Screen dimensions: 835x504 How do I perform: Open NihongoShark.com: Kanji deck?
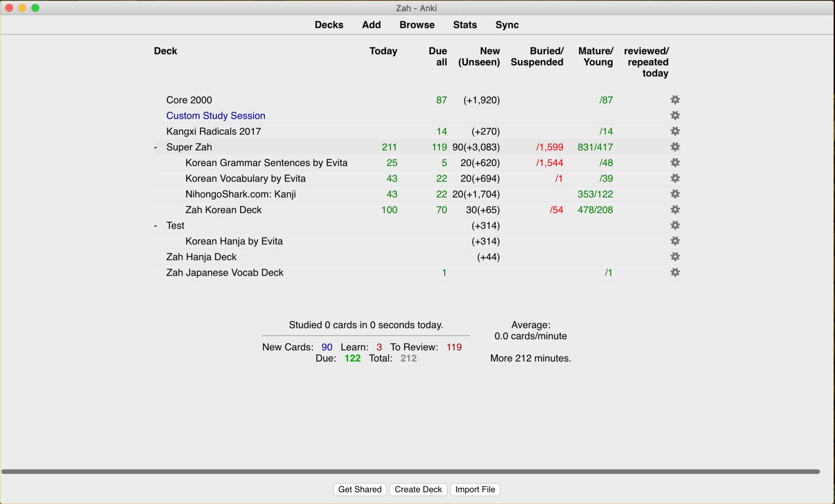click(x=240, y=194)
